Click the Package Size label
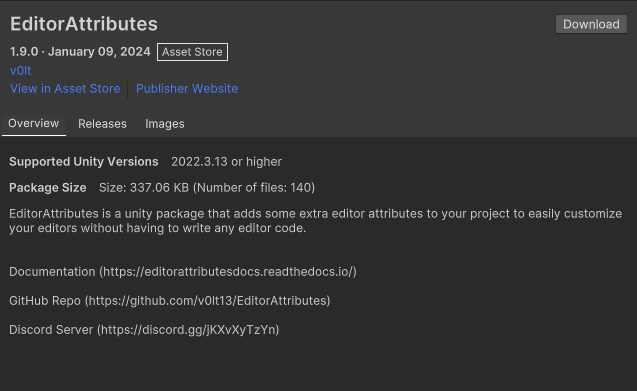Screen dimensions: 637x391 (48, 188)
